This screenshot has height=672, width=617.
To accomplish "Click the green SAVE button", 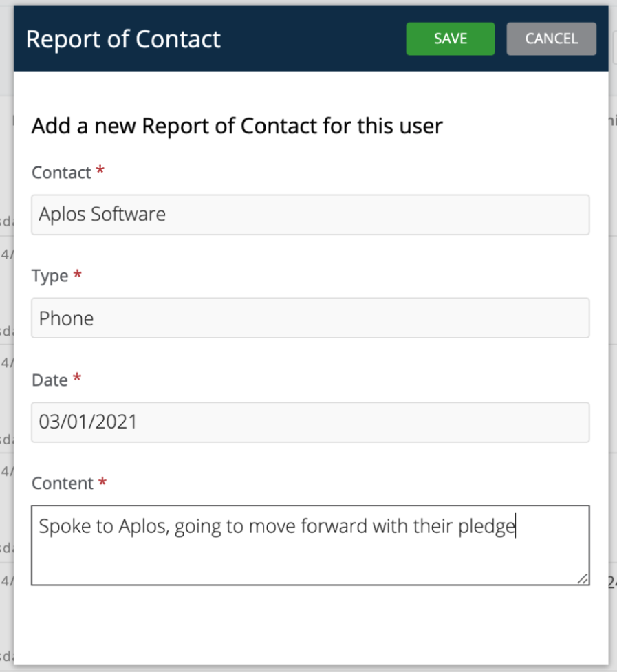I will coord(451,39).
